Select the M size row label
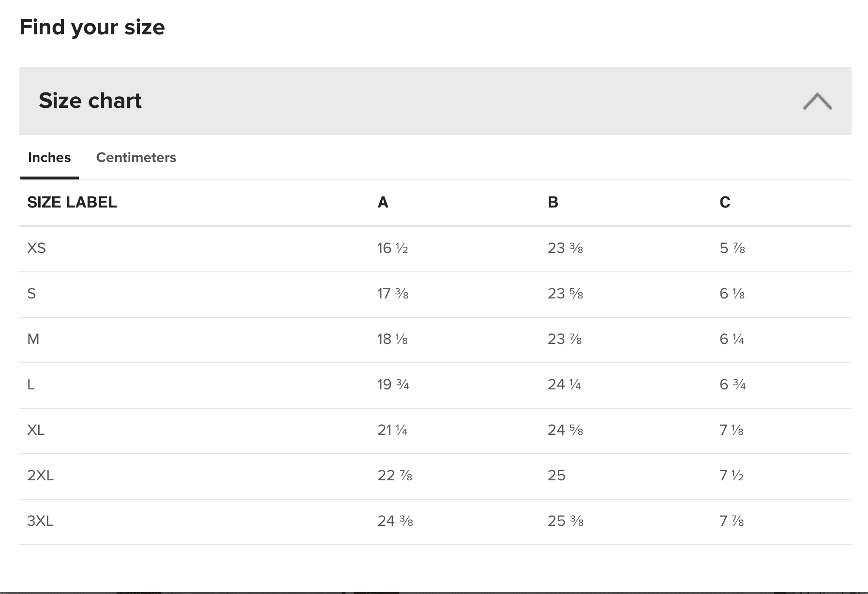 tap(33, 339)
